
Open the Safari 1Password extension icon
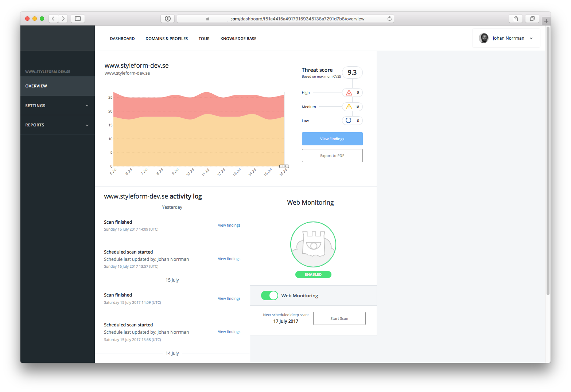(x=168, y=19)
